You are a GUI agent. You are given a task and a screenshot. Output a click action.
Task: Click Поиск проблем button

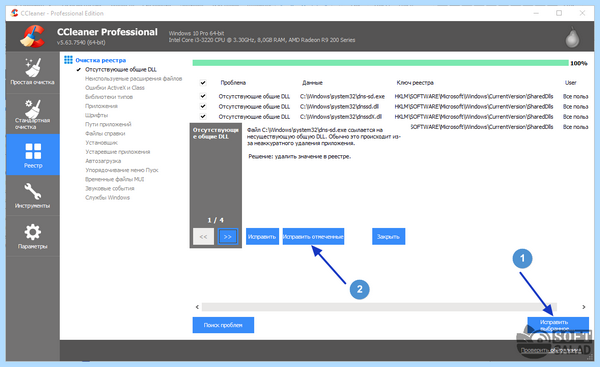[223, 325]
